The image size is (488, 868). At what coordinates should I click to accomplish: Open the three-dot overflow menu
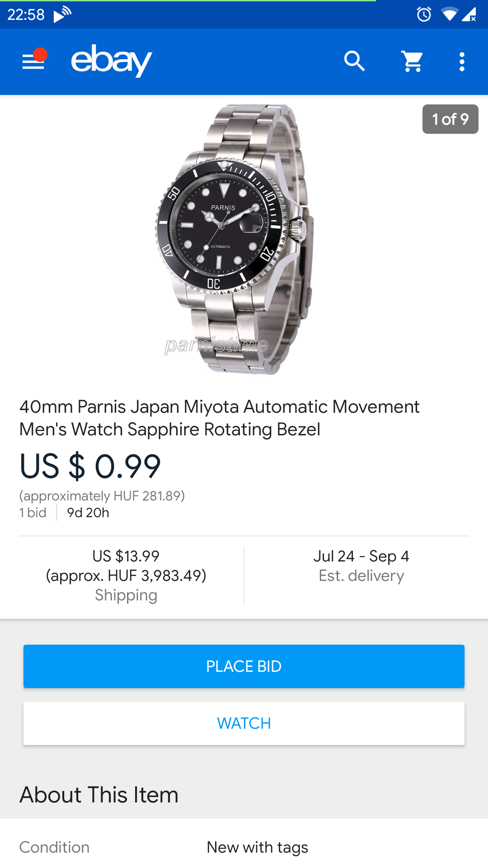tap(462, 61)
